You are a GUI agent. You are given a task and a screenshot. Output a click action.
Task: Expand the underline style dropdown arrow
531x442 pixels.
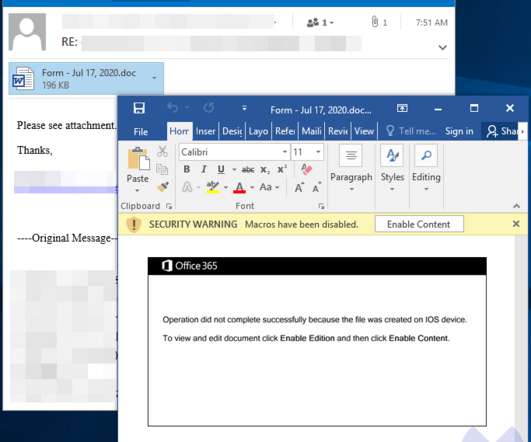[x=234, y=169]
